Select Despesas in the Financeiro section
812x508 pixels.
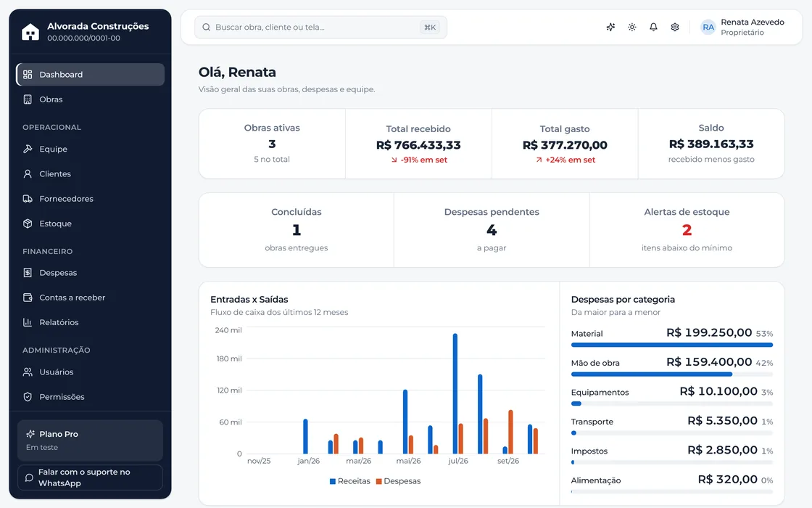(90, 273)
